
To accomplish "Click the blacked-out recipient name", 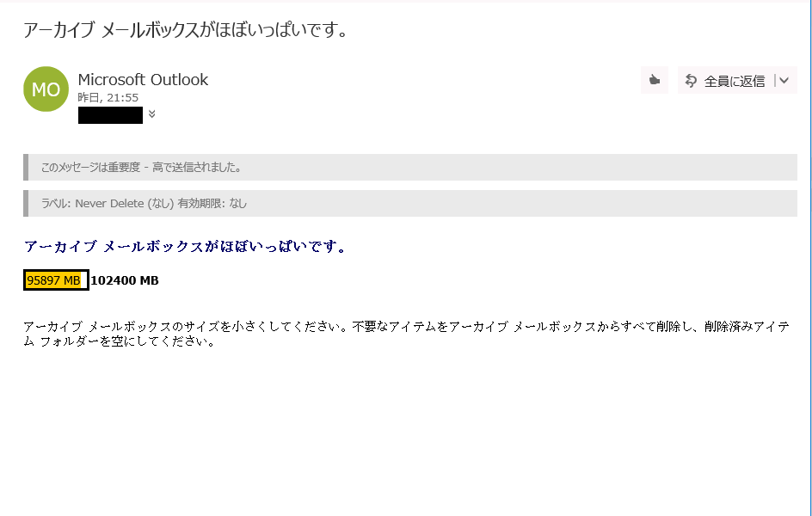I will point(110,115).
